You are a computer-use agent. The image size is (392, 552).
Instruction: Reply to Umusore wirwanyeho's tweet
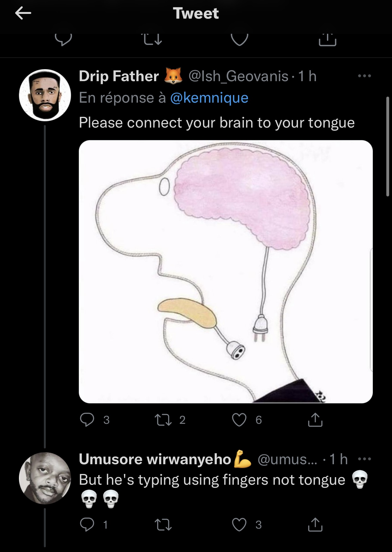[87, 525]
